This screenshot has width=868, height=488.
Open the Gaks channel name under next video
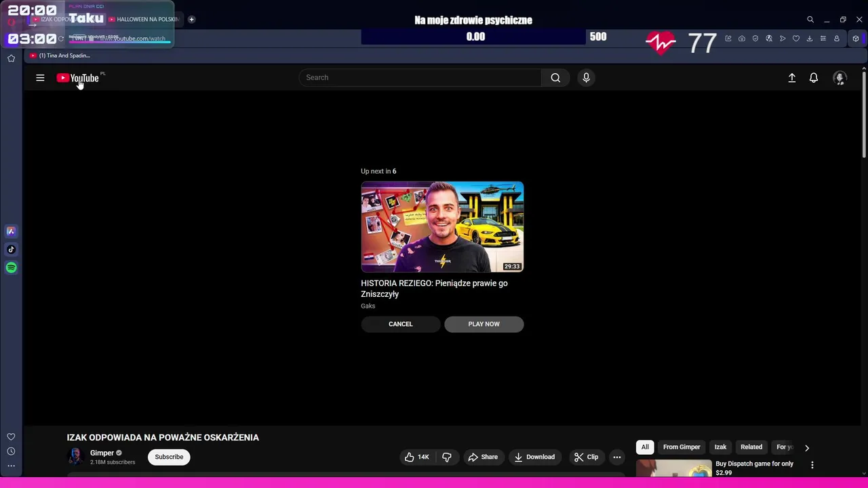point(368,306)
